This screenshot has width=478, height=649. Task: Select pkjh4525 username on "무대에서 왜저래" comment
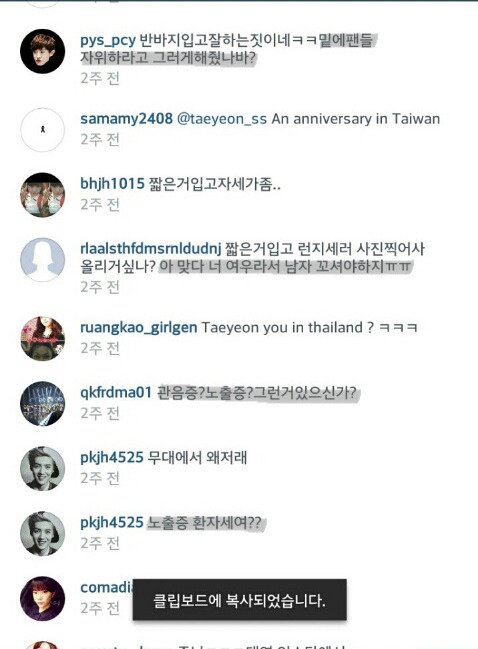click(x=112, y=457)
